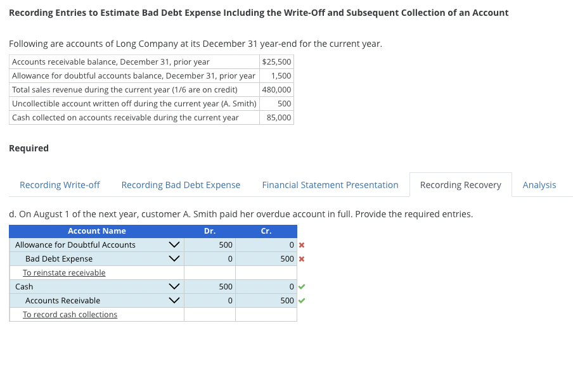Click the red X beside Allowance for Doubtful Accounts
This screenshot has width=573, height=392.
pyautogui.click(x=301, y=244)
